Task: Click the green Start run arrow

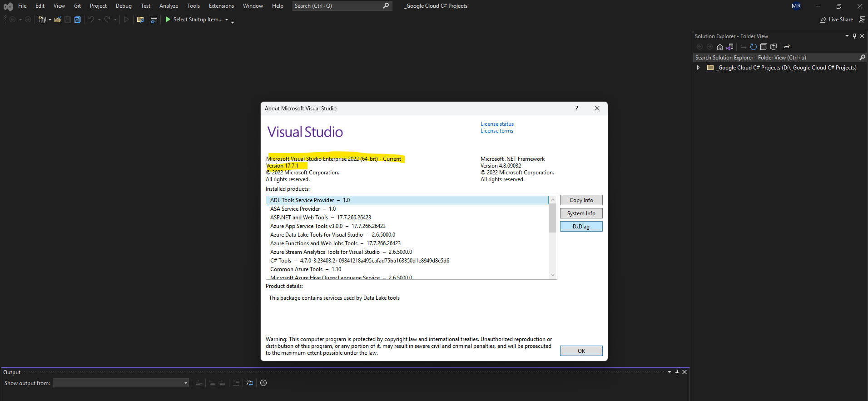Action: (168, 20)
